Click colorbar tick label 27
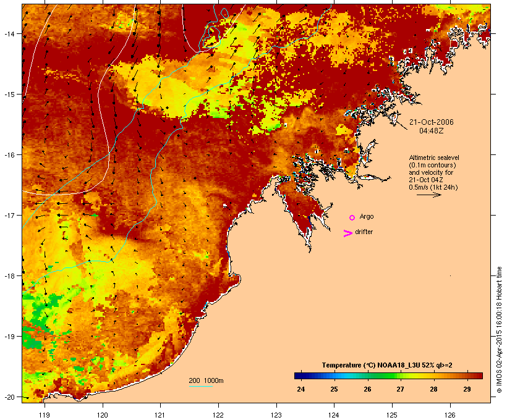 (400, 389)
